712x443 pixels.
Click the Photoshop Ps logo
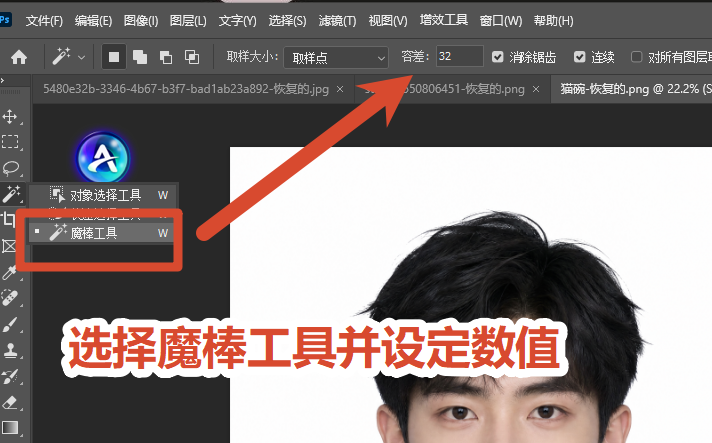coord(5,20)
